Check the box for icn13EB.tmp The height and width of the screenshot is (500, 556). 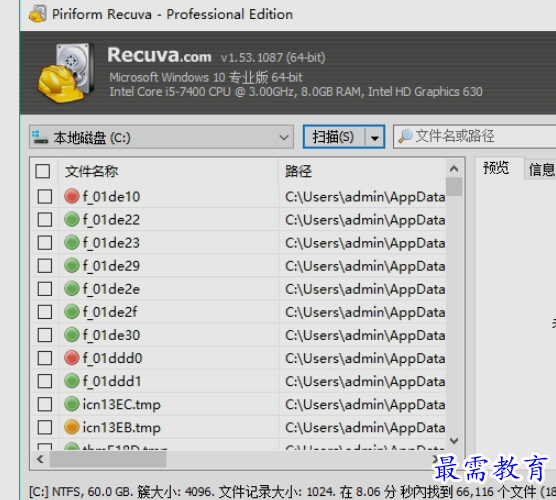click(x=45, y=427)
